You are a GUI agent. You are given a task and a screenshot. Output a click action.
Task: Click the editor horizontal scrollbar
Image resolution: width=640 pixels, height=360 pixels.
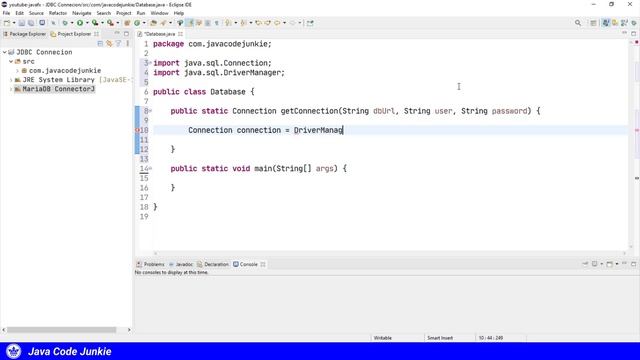389,253
